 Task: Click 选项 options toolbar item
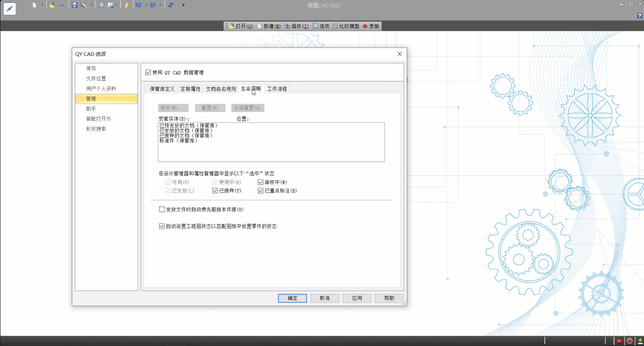click(321, 26)
